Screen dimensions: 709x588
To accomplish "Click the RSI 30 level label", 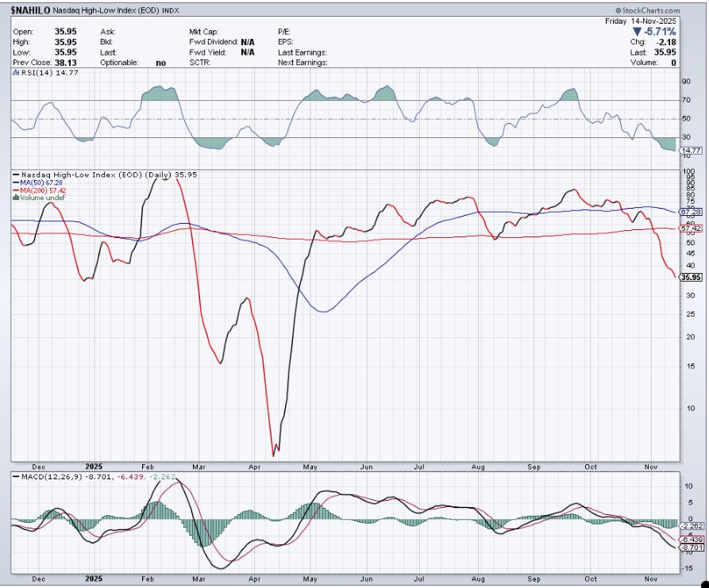I will (686, 137).
